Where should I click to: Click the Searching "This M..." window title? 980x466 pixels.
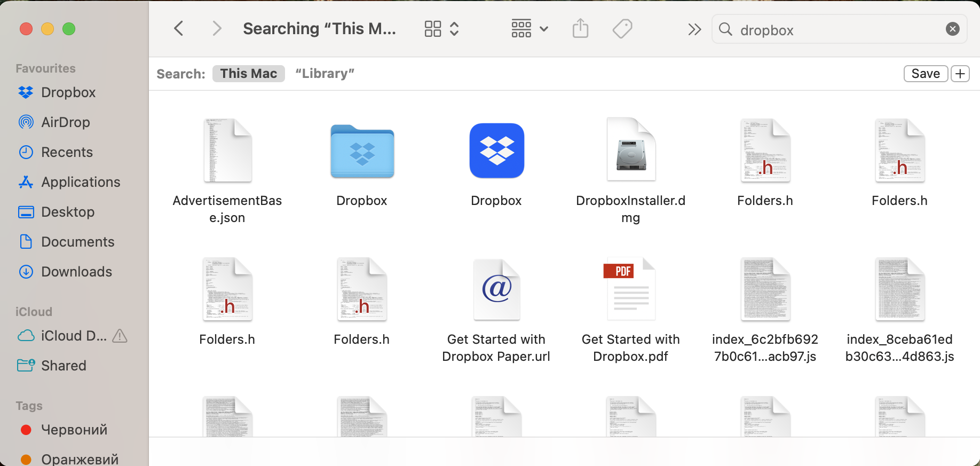pyautogui.click(x=319, y=28)
